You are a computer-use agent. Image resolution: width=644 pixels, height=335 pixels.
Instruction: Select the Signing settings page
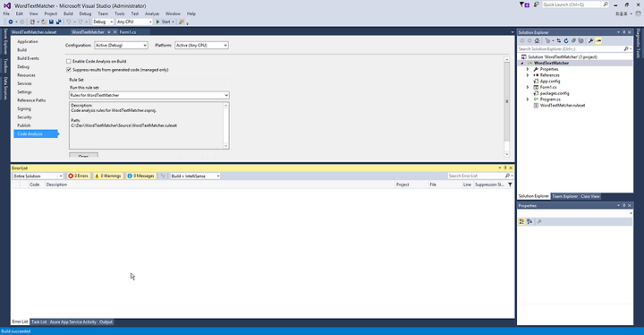(x=24, y=108)
